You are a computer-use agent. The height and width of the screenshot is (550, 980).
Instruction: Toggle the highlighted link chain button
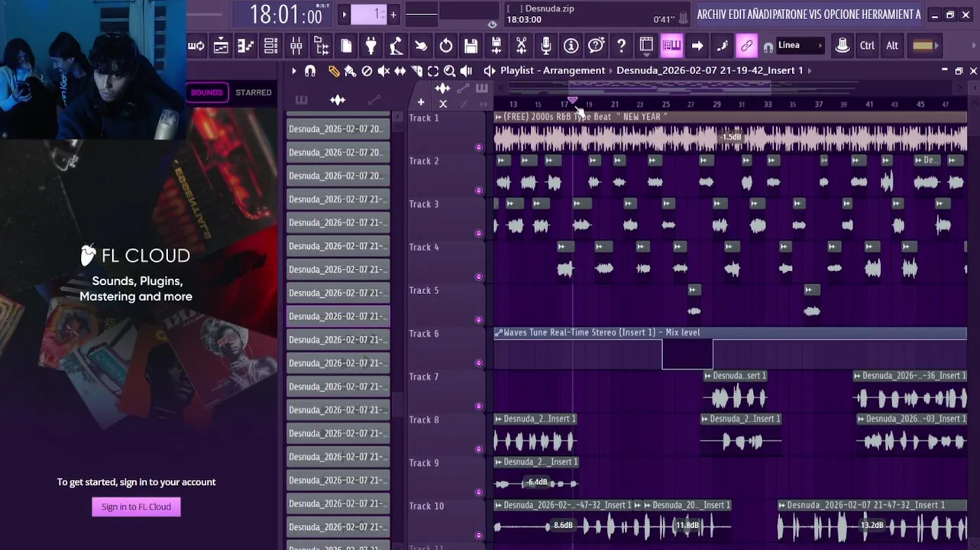pyautogui.click(x=746, y=46)
